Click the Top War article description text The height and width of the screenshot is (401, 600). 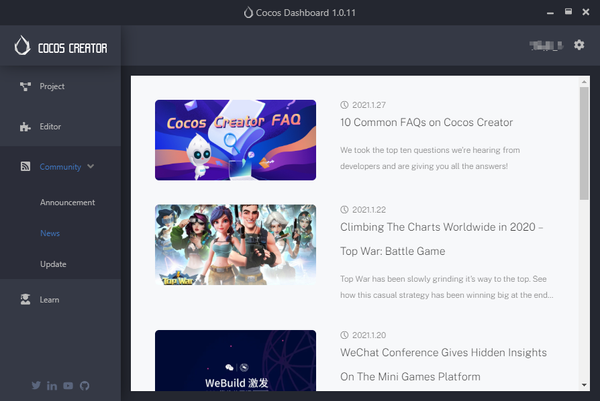pyautogui.click(x=447, y=287)
